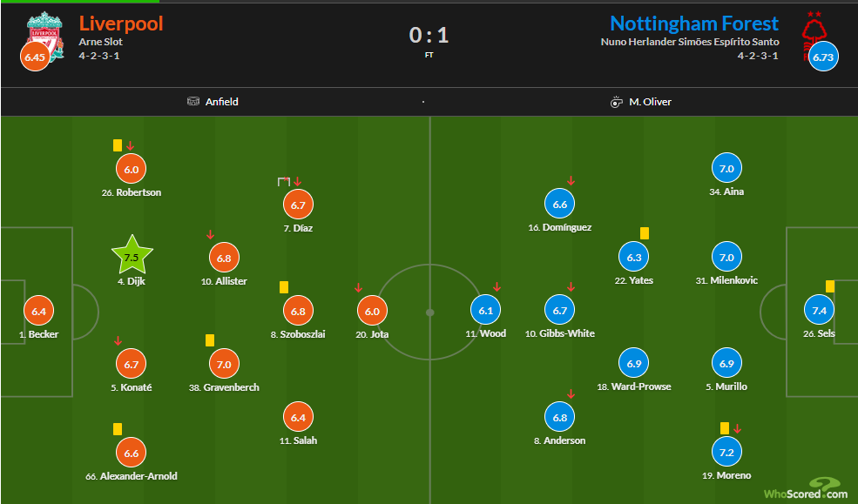858x504 pixels.
Task: Click Robertson's yellow card icon
Action: tap(118, 145)
